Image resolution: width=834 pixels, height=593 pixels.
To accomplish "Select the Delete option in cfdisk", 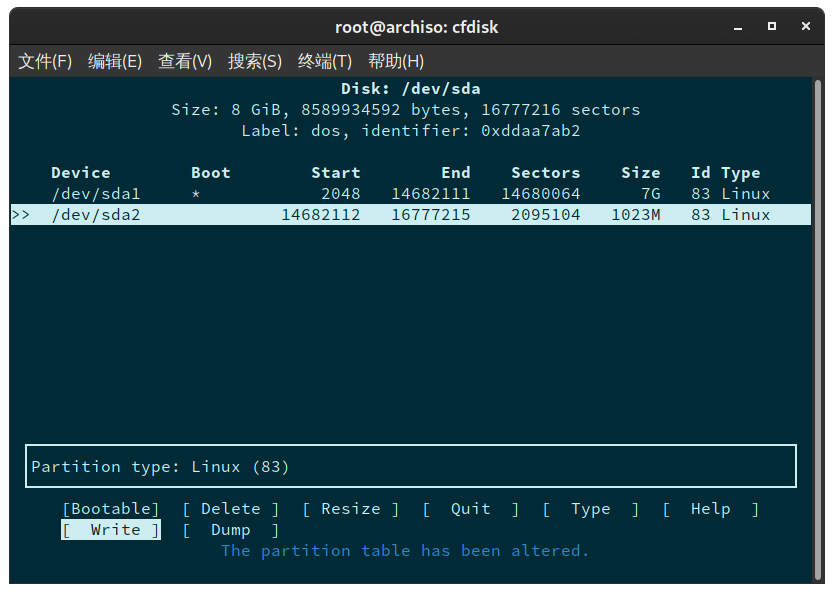I will point(231,509).
